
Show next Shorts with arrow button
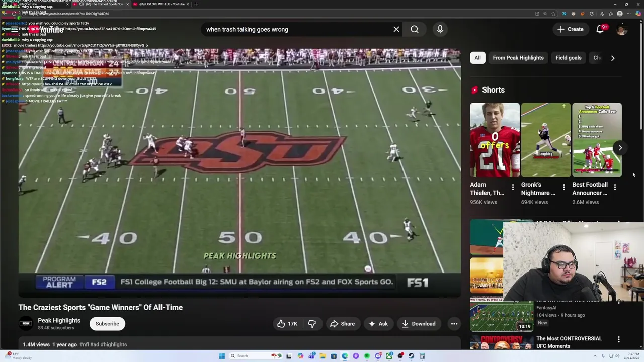point(620,148)
